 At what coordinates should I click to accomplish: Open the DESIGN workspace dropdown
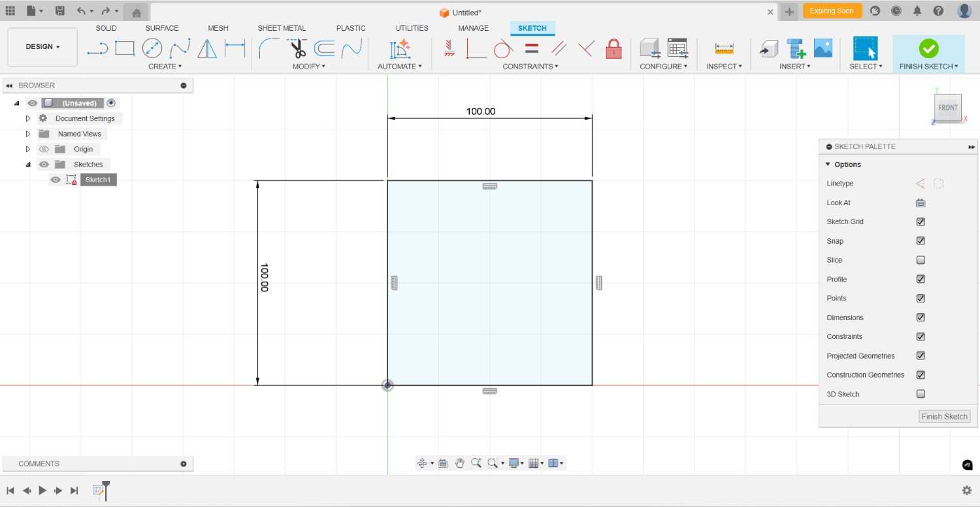[x=42, y=47]
